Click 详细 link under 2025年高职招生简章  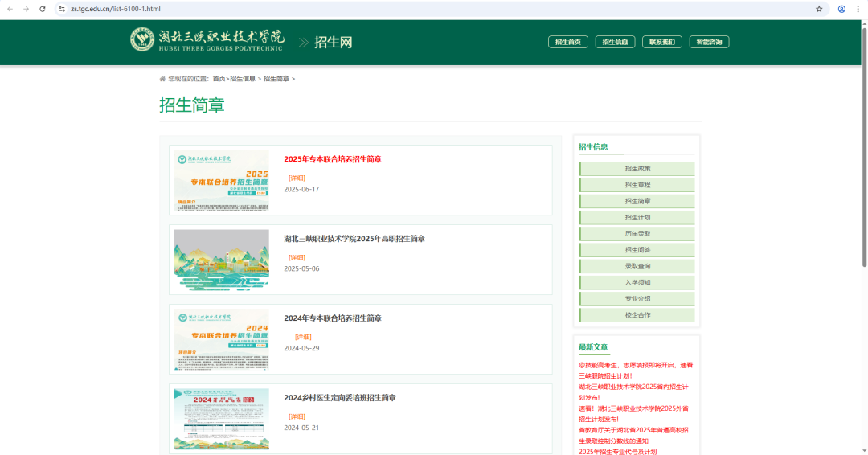tap(297, 257)
